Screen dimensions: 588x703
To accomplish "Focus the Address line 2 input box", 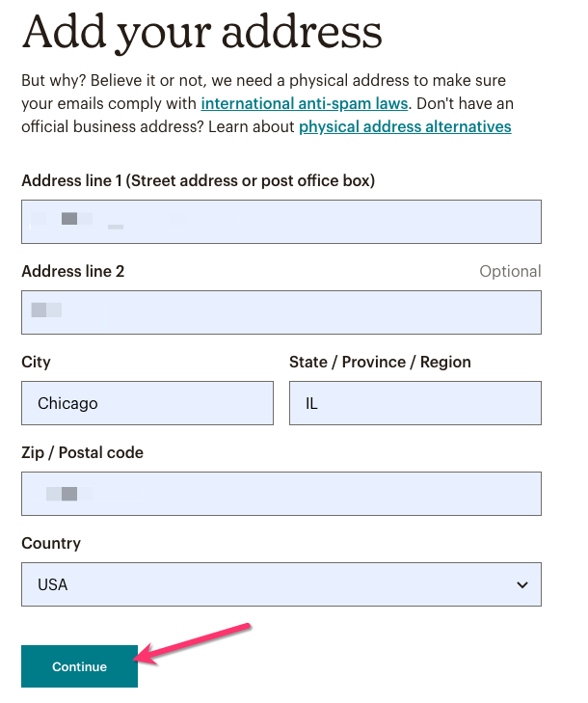I will [281, 312].
